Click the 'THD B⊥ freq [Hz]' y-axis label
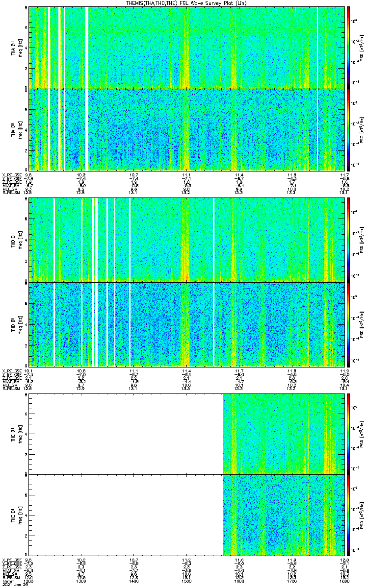Viewport: 368px width, 588px height. click(16, 240)
